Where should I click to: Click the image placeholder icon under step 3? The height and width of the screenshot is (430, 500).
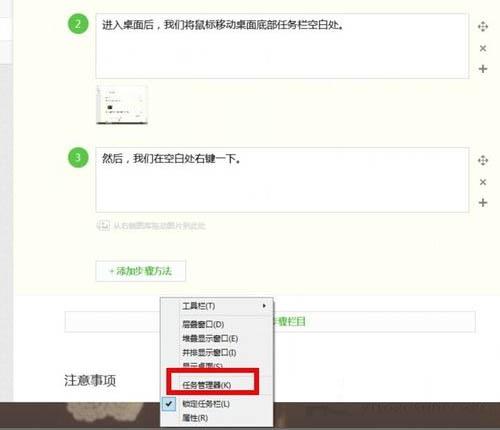103,225
